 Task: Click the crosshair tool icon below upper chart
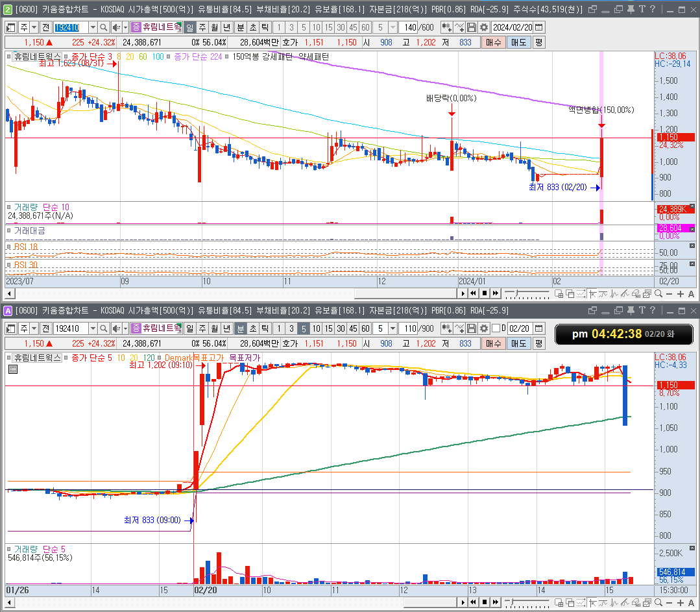[x=592, y=294]
